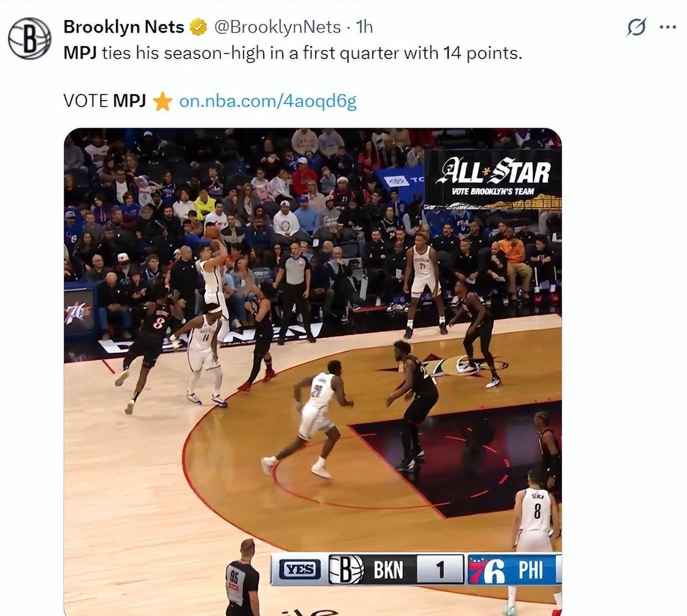
Task: Click the Nets B logo in the scorebug
Action: click(x=346, y=569)
